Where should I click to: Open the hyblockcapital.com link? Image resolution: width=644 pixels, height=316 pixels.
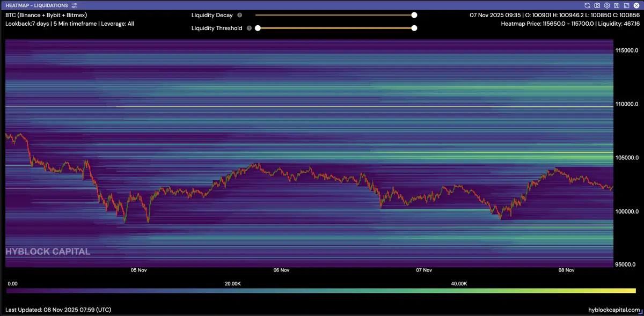point(614,310)
